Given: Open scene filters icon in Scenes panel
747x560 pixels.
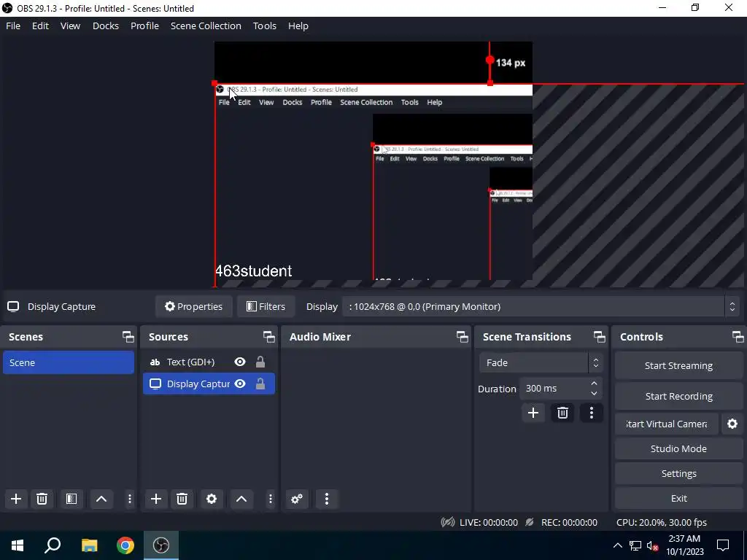Looking at the screenshot, I should click(71, 499).
